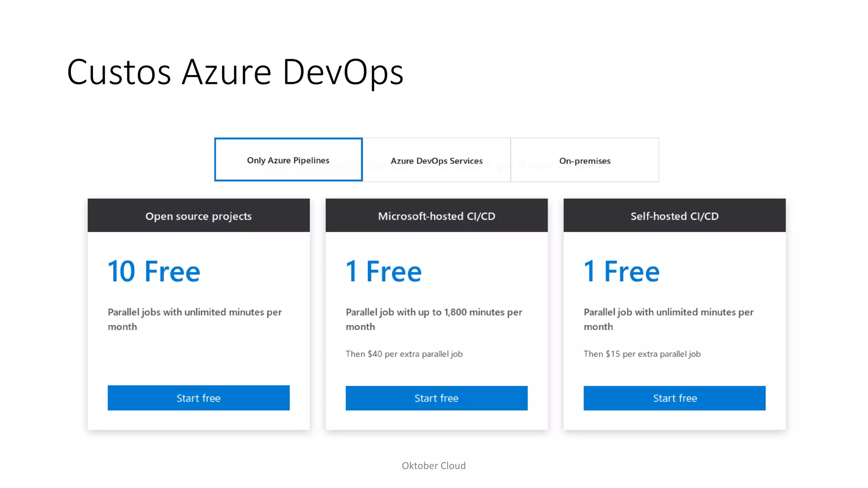
Task: Select the Only Azure Pipelines tab
Action: click(288, 160)
